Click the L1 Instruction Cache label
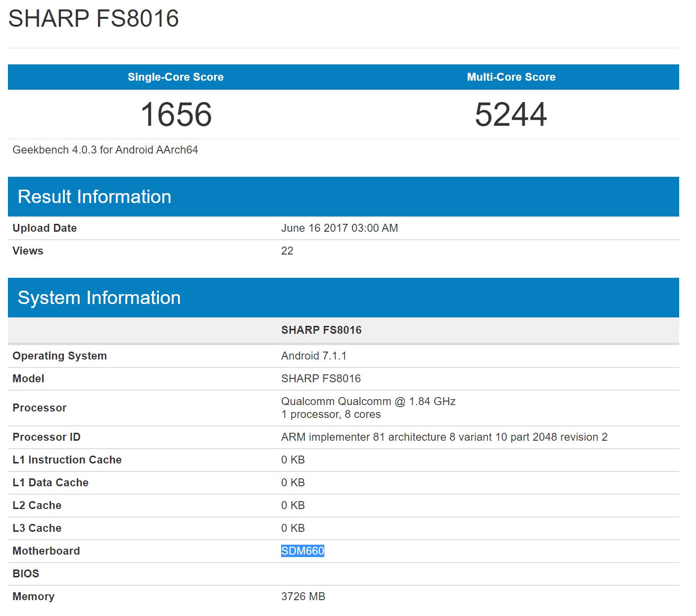The image size is (696, 616). click(x=67, y=460)
